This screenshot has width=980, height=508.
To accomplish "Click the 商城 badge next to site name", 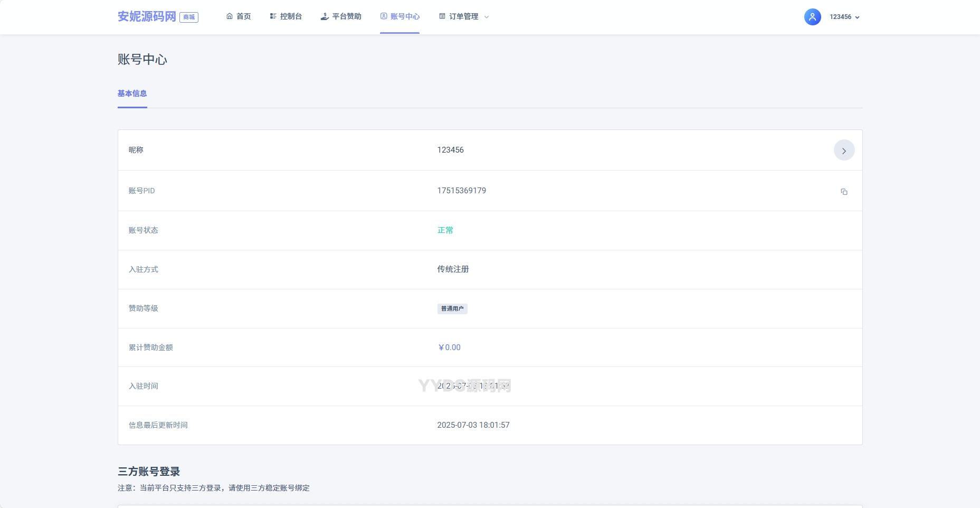I will pos(189,17).
